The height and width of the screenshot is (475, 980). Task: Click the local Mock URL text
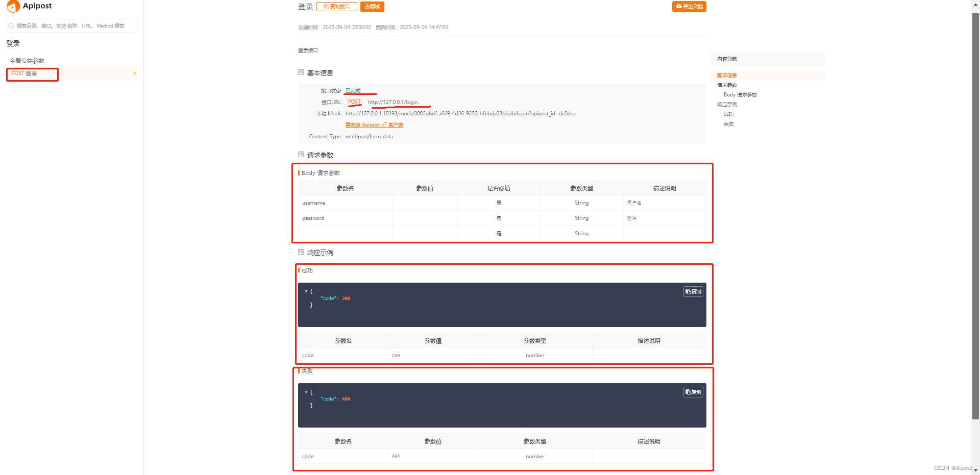[x=460, y=114]
